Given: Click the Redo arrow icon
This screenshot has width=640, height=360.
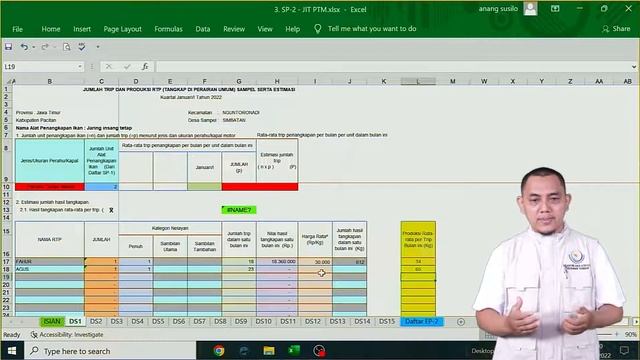Looking at the screenshot, I should click(45, 47).
